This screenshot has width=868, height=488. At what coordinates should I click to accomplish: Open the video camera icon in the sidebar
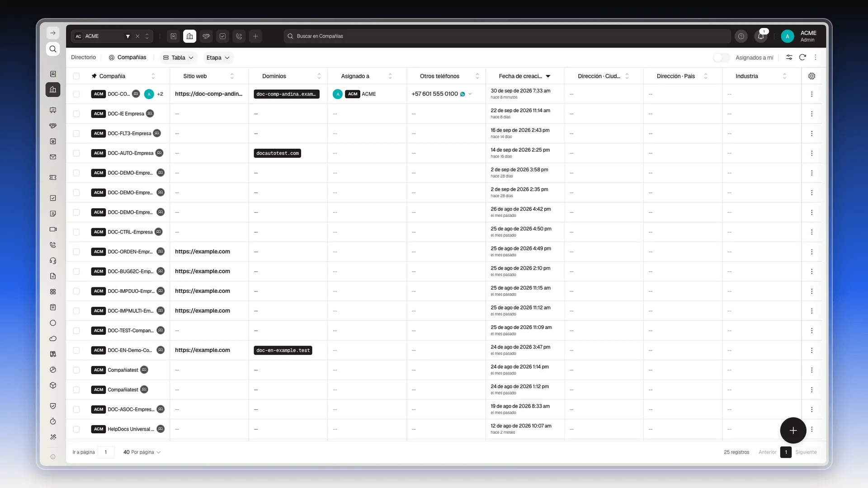pyautogui.click(x=53, y=229)
